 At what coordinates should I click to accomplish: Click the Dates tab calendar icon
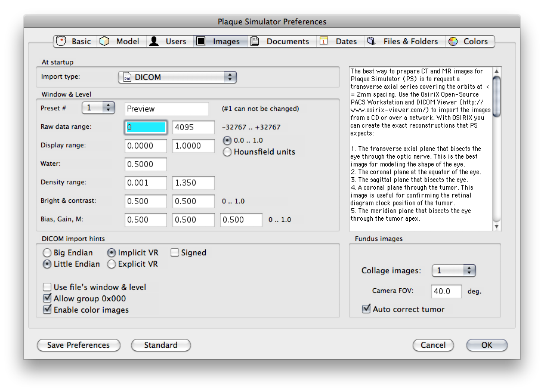coord(324,41)
